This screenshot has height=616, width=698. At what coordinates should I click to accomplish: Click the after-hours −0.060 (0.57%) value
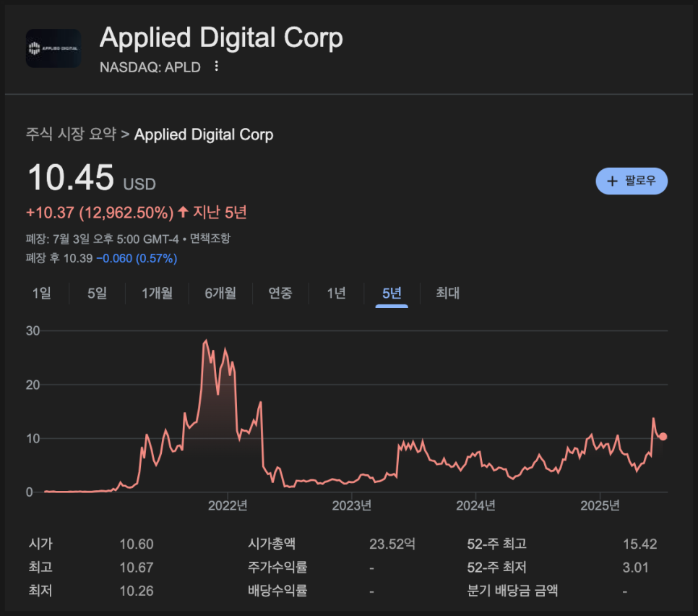coord(137,258)
